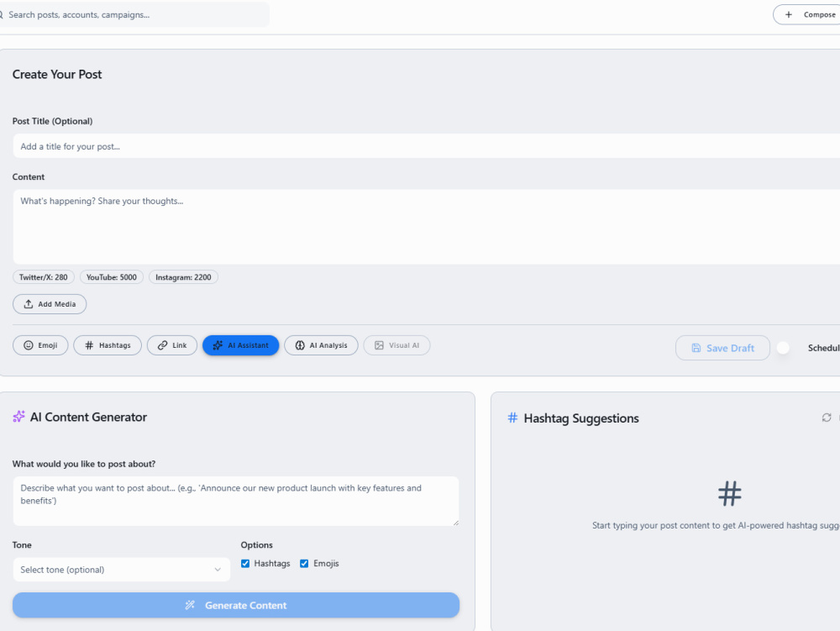The image size is (840, 631).
Task: Click the 'Start typing your post content' hint text
Action: coord(716,525)
